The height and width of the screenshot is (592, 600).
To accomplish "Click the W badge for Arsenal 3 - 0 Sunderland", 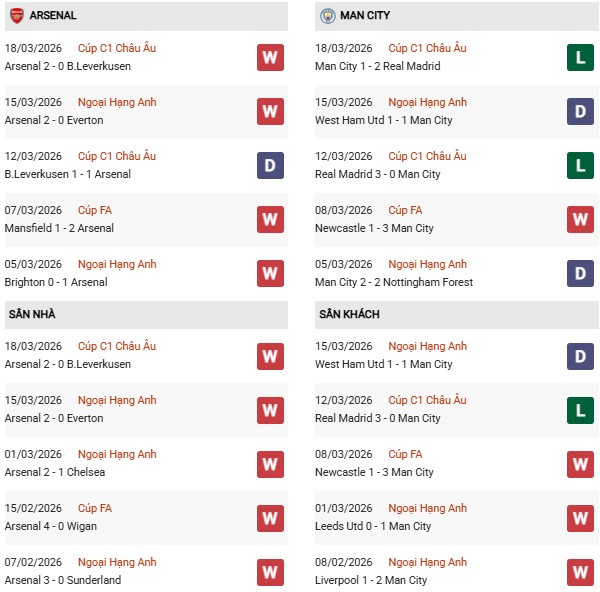I will tap(270, 571).
